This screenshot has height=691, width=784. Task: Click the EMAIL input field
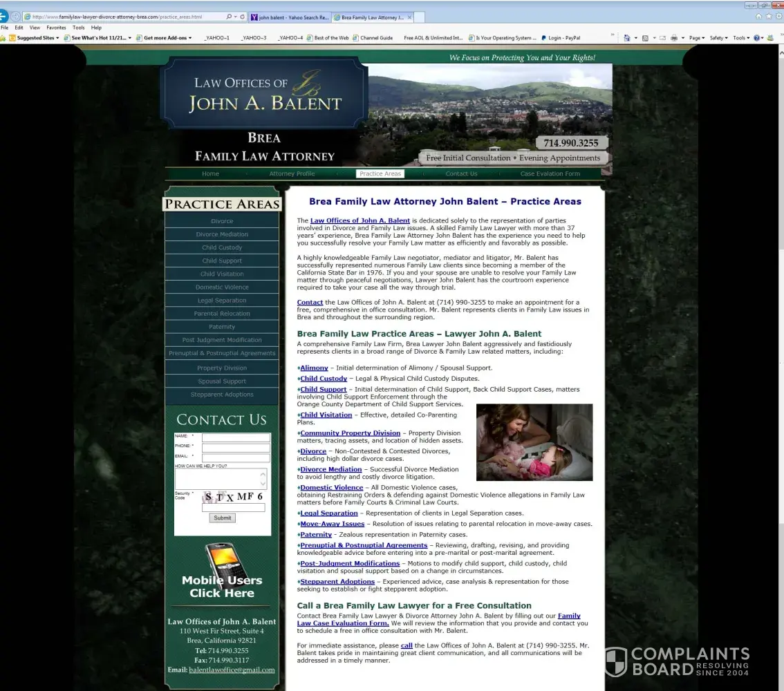[x=236, y=457]
